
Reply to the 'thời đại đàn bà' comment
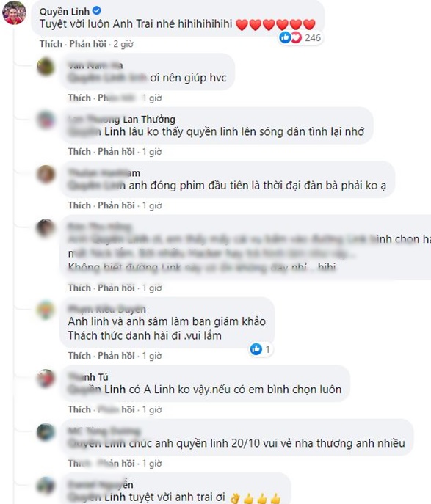(x=116, y=205)
